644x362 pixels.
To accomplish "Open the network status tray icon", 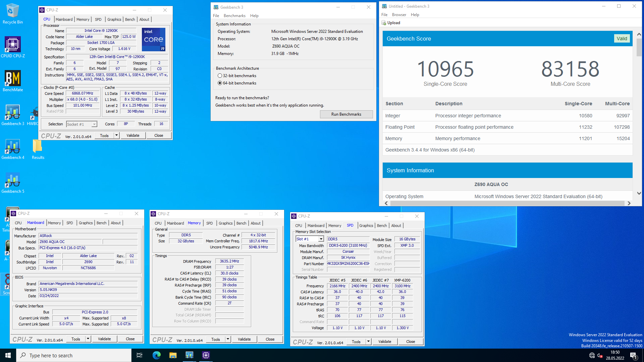I will (592, 355).
